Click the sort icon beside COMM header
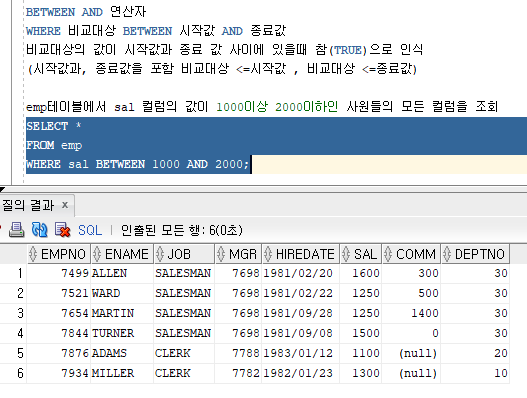 [x=388, y=254]
